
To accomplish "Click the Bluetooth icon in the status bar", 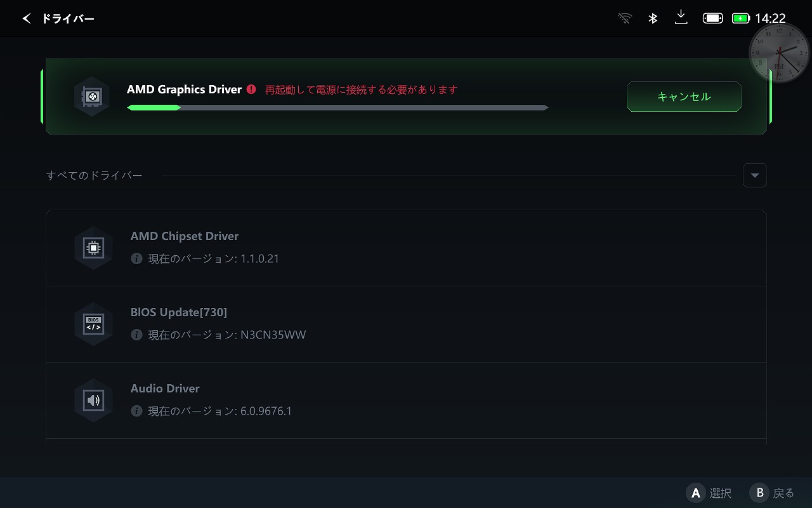I will [x=653, y=18].
